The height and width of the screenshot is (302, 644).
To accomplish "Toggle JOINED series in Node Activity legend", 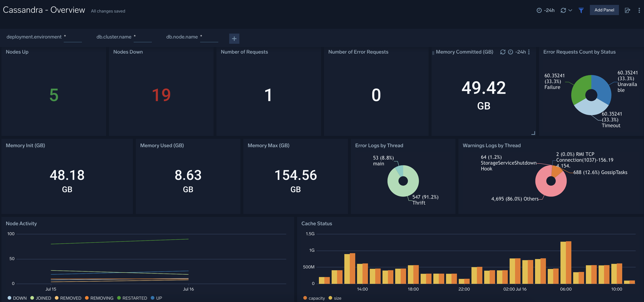I will [40, 298].
